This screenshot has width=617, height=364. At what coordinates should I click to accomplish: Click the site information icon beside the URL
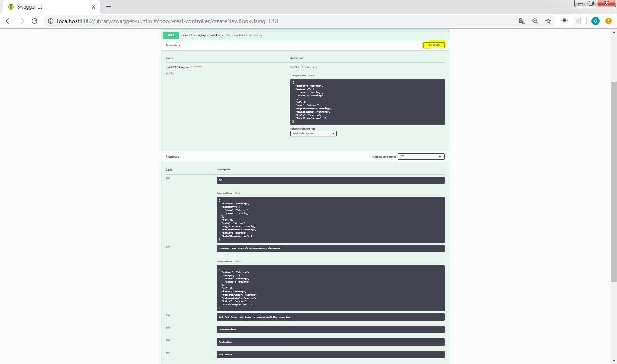point(51,21)
